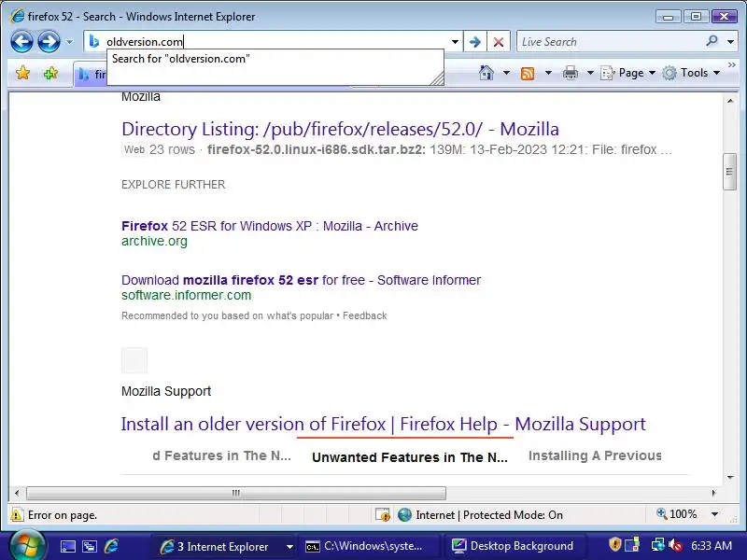Switch to the Desktop Background taskbar window
The height and width of the screenshot is (560, 747).
point(515,546)
